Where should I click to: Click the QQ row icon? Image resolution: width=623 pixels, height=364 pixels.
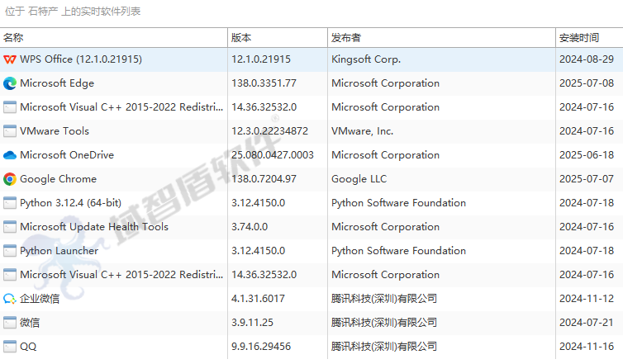(10, 347)
